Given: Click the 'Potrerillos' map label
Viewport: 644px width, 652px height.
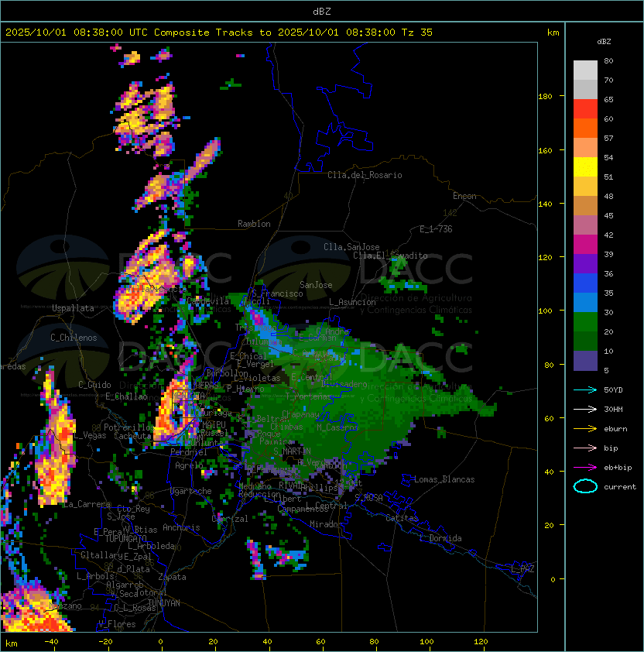Looking at the screenshot, I should [129, 427].
